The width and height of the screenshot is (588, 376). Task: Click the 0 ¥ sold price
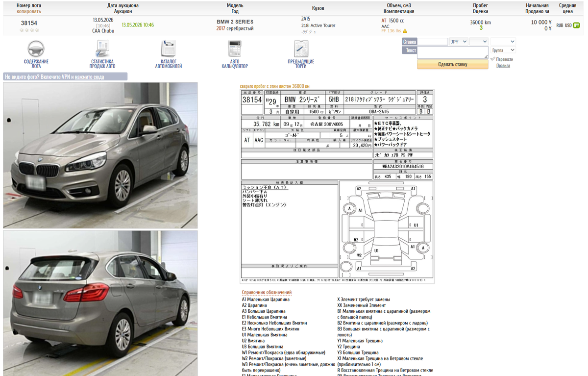[x=548, y=28]
